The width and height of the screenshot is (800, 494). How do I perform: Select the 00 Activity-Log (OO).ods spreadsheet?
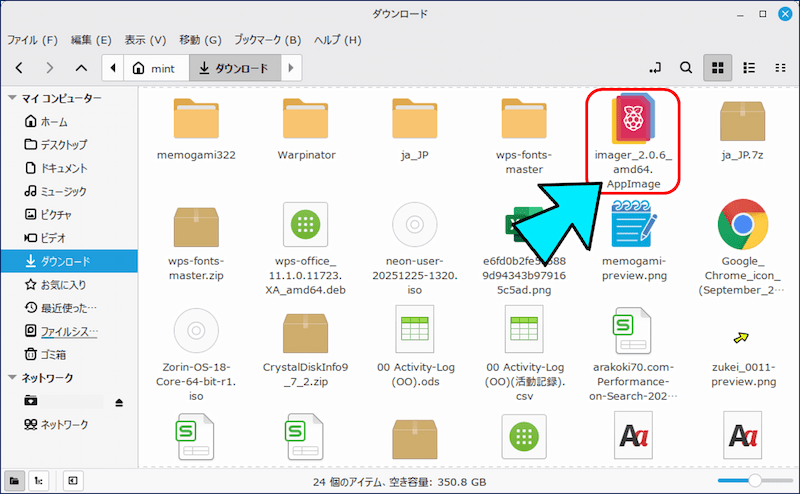click(x=415, y=347)
